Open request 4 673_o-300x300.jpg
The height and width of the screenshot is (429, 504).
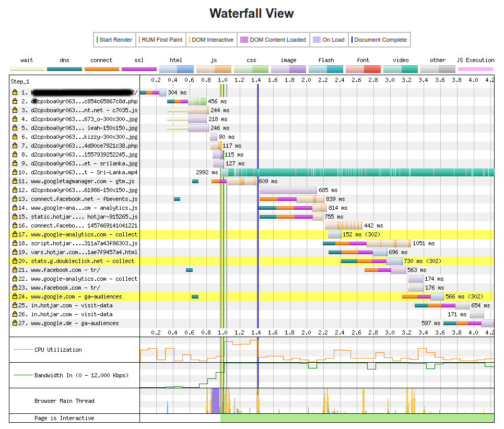pyautogui.click(x=84, y=119)
